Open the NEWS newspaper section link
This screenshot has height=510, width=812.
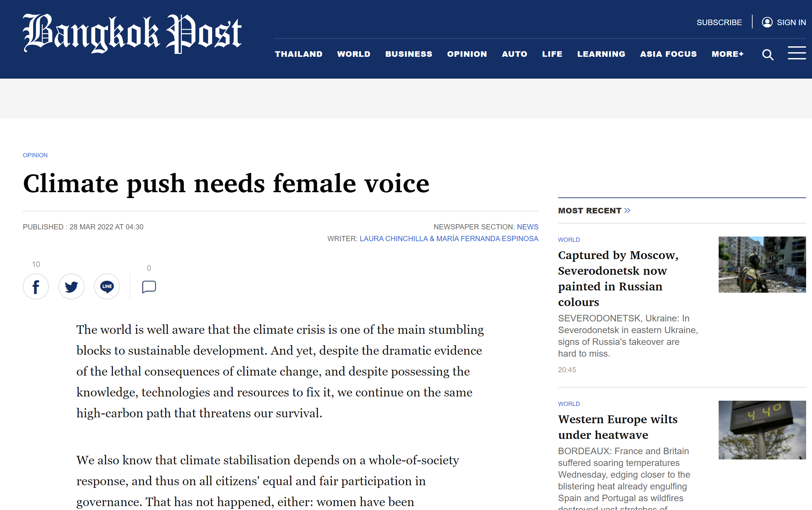click(x=527, y=227)
